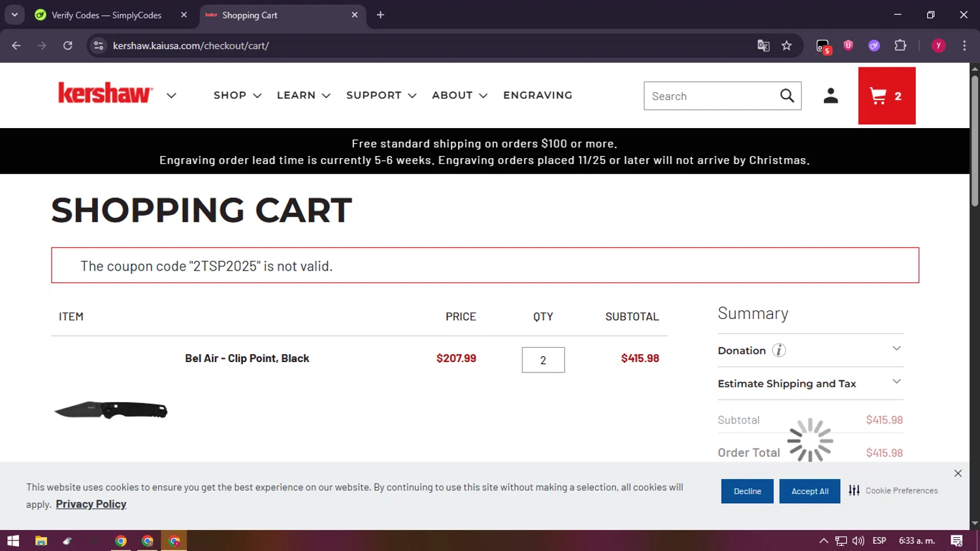The height and width of the screenshot is (551, 980).
Task: Bookmark this page with the star icon
Action: click(787, 46)
